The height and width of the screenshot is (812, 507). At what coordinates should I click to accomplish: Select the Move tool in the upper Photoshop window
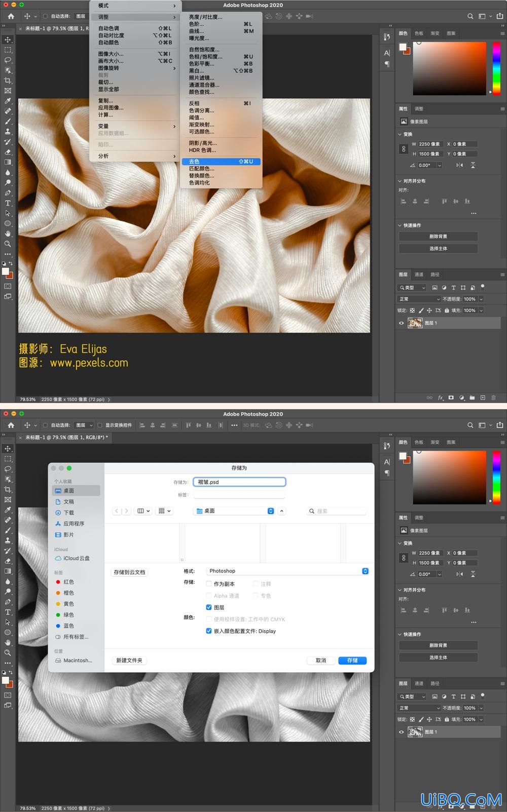click(8, 40)
